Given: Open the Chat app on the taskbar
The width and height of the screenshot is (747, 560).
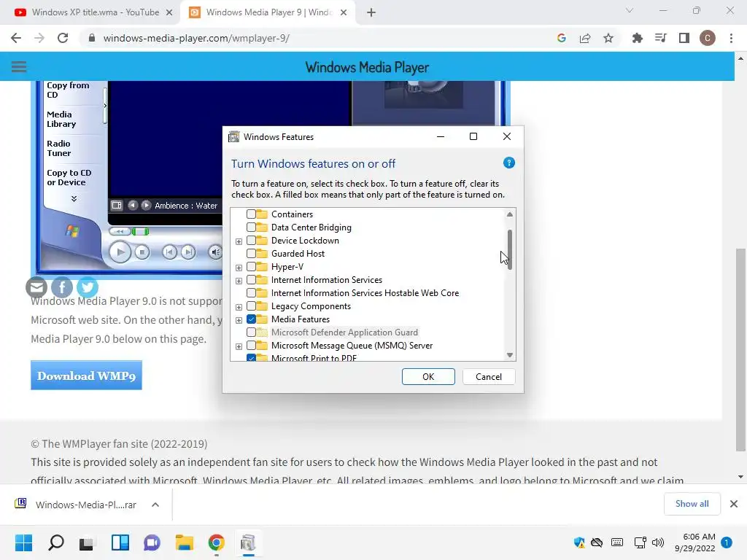Looking at the screenshot, I should tap(152, 542).
